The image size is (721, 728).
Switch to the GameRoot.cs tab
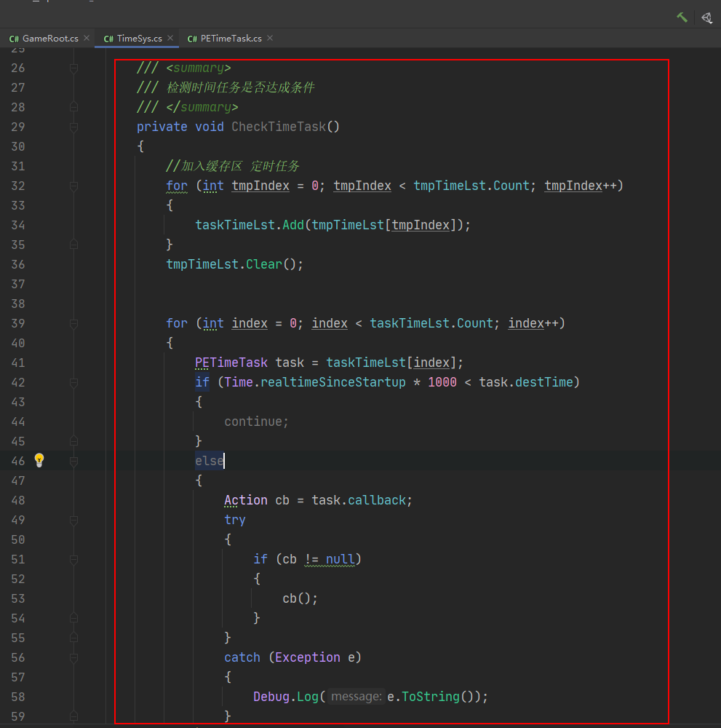click(x=49, y=39)
